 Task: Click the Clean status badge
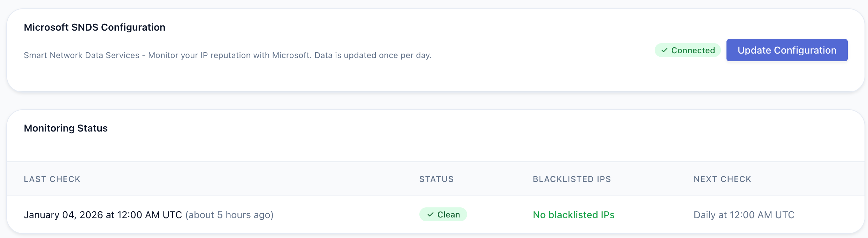click(443, 215)
